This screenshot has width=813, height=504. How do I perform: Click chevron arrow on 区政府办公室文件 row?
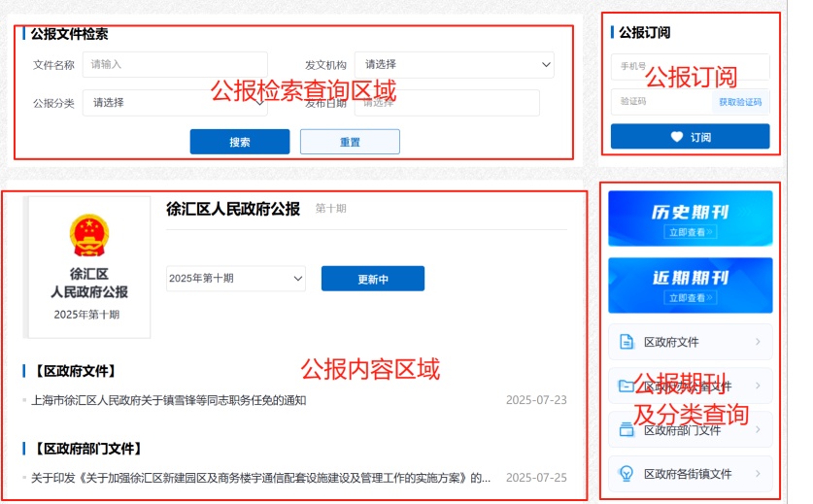pyautogui.click(x=758, y=386)
